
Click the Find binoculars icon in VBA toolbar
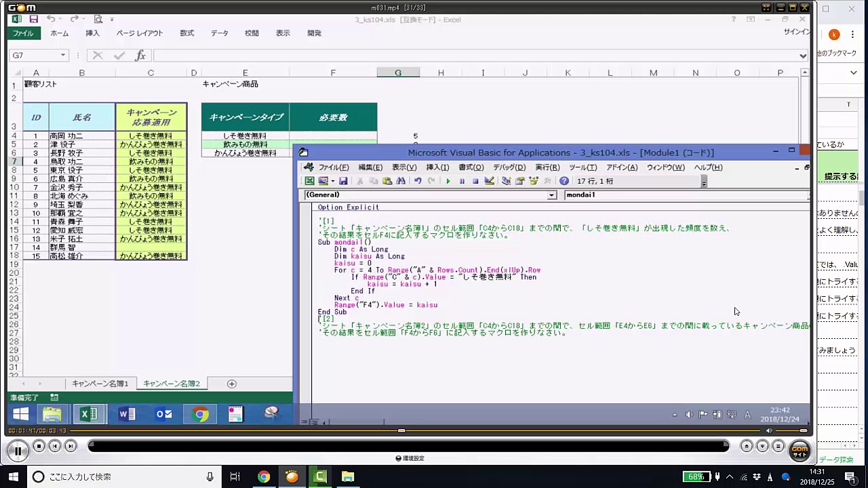pos(401,181)
